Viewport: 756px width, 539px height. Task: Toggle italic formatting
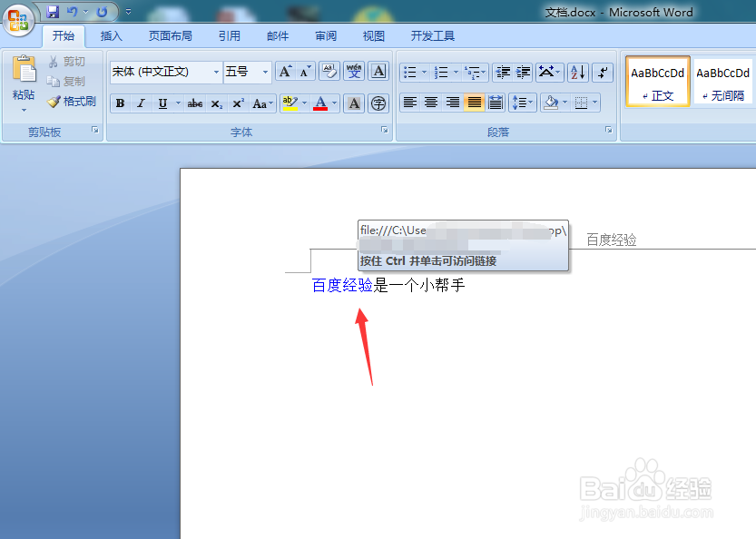coord(141,103)
